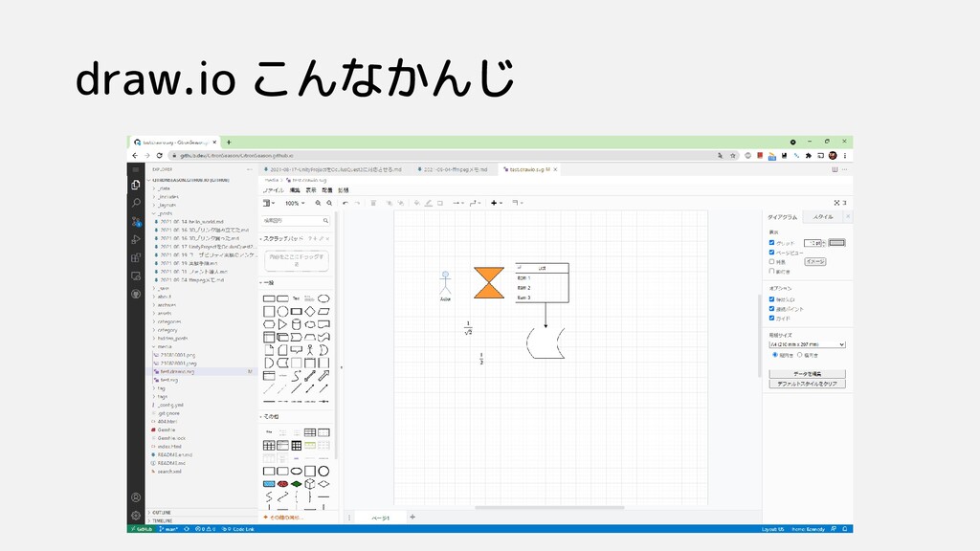Click the undo arrow in draw.io toolbar
The image size is (980, 551).
coord(345,203)
